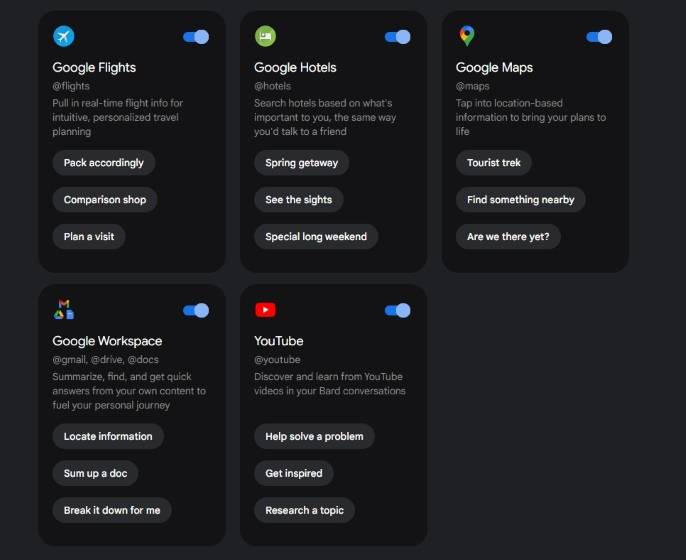Turn off the Google Hotels toggle
Viewport: 686px width, 560px height.
398,37
